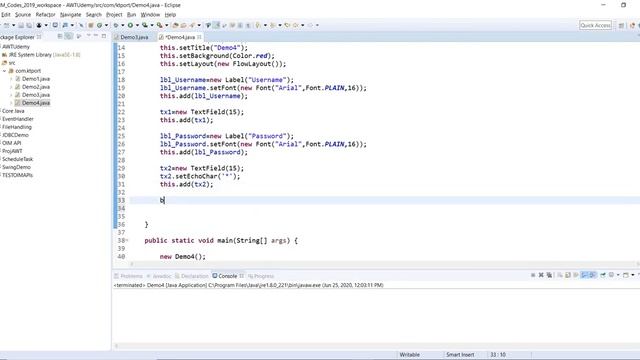Click the Writable status bar entry
Screen dimensions: 640x360
click(410, 355)
